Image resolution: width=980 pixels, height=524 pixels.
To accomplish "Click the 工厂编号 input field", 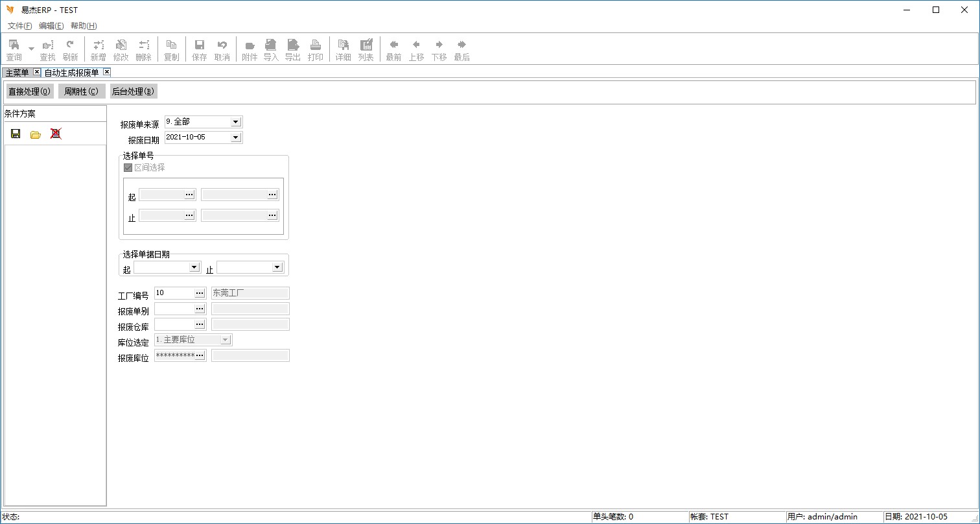I will [x=174, y=293].
